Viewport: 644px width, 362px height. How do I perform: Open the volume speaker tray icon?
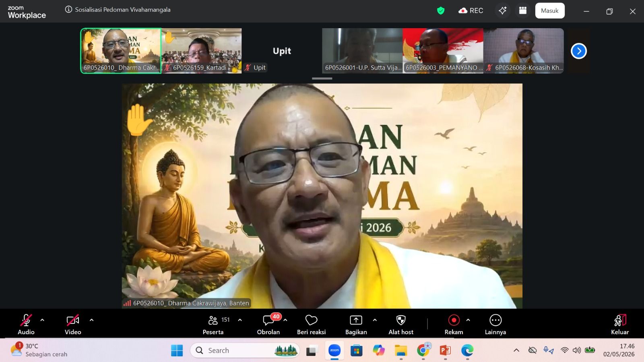[577, 350]
